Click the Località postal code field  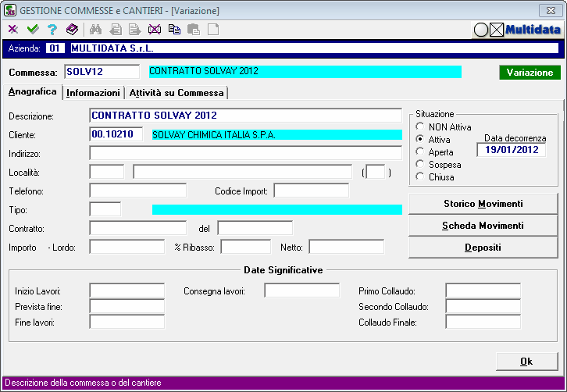click(107, 172)
